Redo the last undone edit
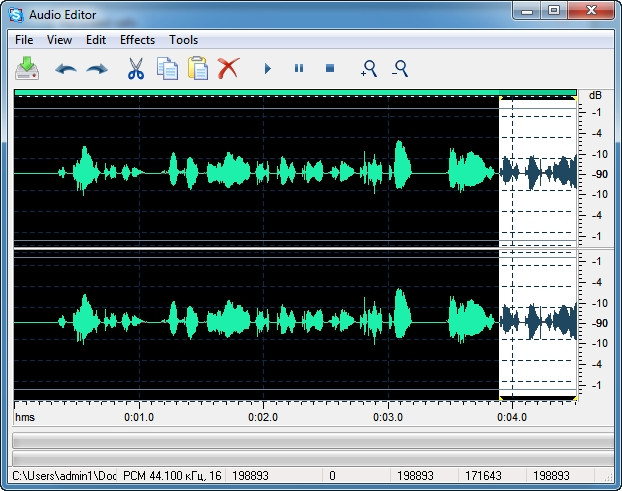 click(97, 69)
